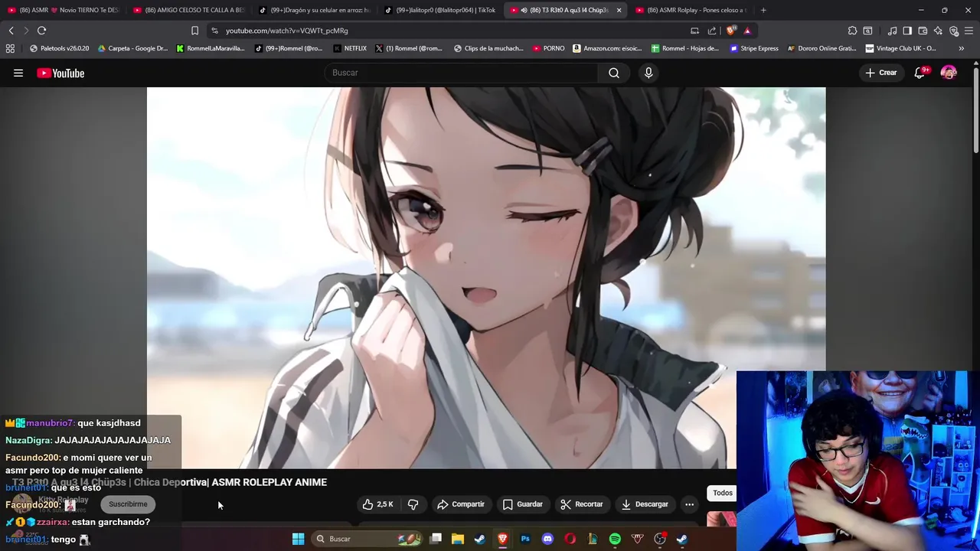The width and height of the screenshot is (980, 551).
Task: Click Compartir to share the video
Action: (461, 504)
